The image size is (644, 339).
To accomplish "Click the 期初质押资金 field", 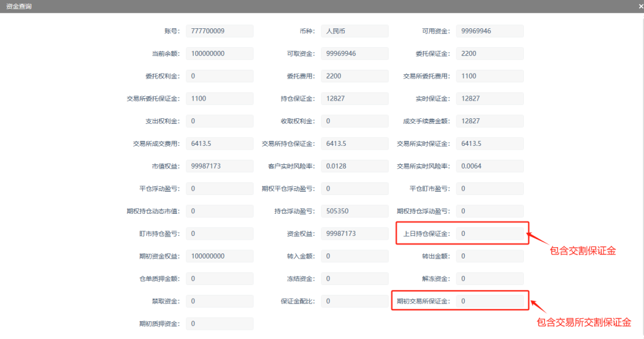I will click(x=219, y=323).
